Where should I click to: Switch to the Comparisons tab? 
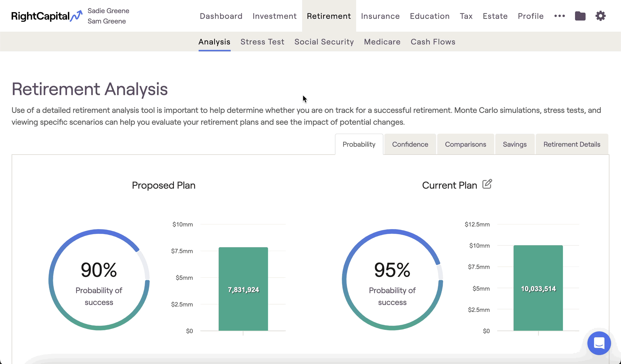(x=465, y=144)
